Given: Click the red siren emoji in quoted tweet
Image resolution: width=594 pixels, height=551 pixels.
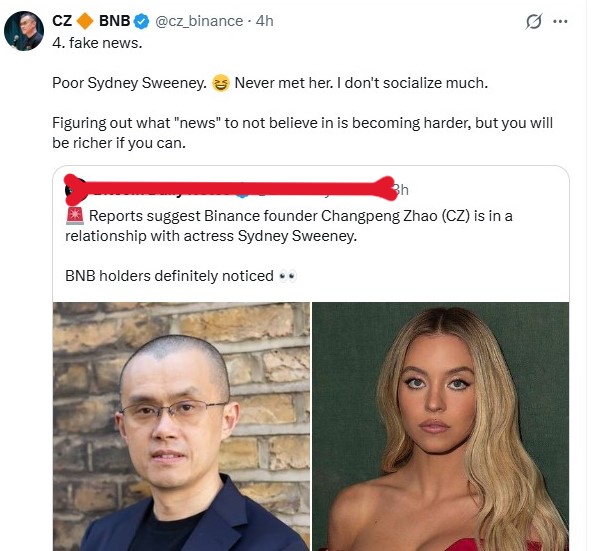Looking at the screenshot, I should (75, 216).
